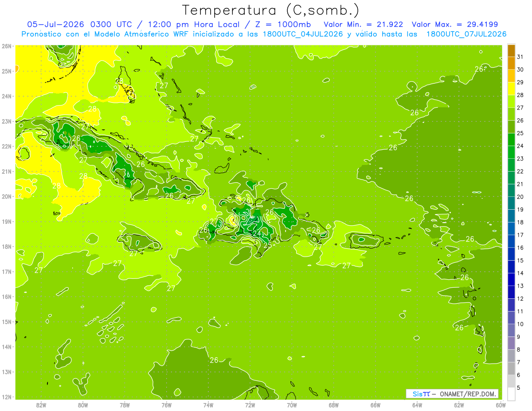Click the 72W longitude axis label

tap(250, 405)
